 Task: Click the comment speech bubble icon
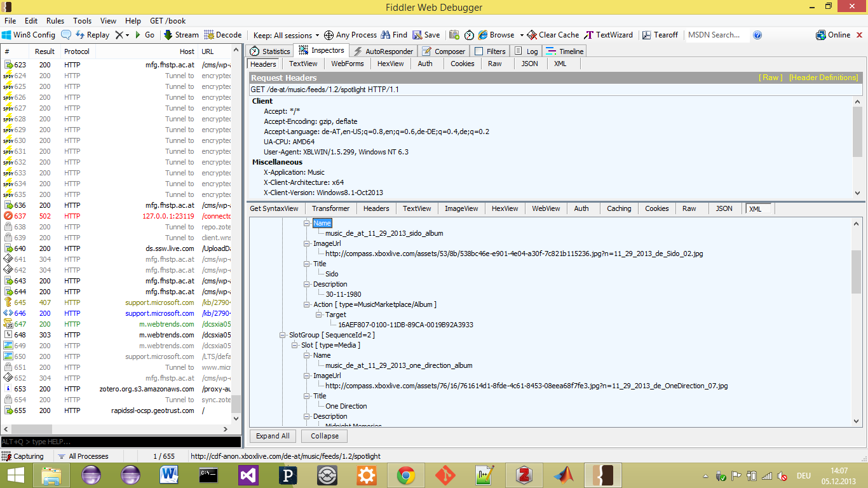66,35
